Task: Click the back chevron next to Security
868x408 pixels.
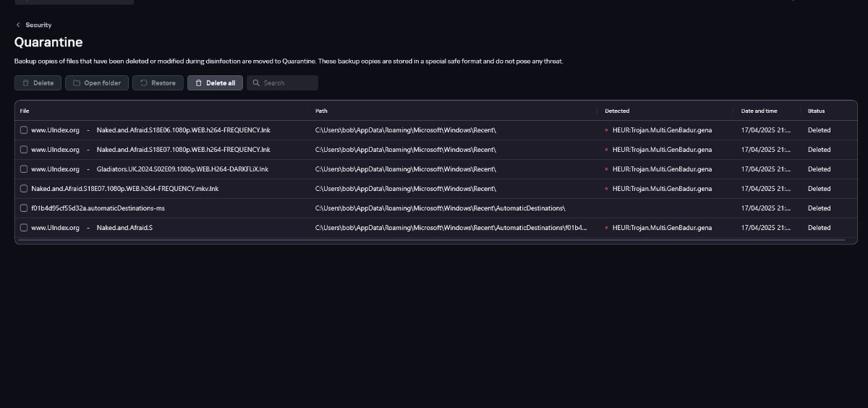Action: click(18, 25)
